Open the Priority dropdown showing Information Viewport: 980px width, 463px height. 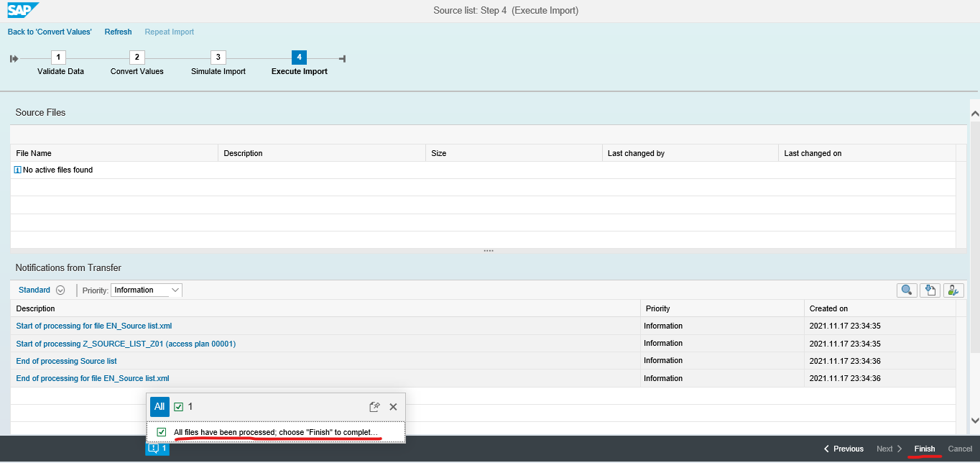147,290
